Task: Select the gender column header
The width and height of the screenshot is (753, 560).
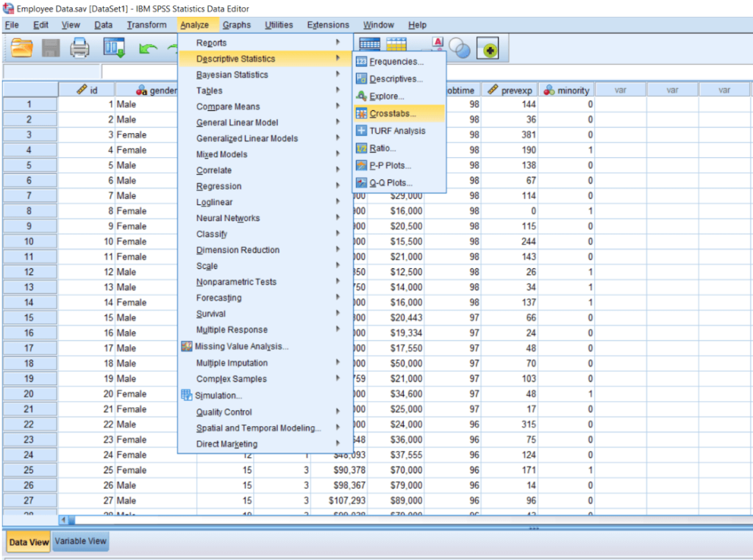Action: point(158,89)
